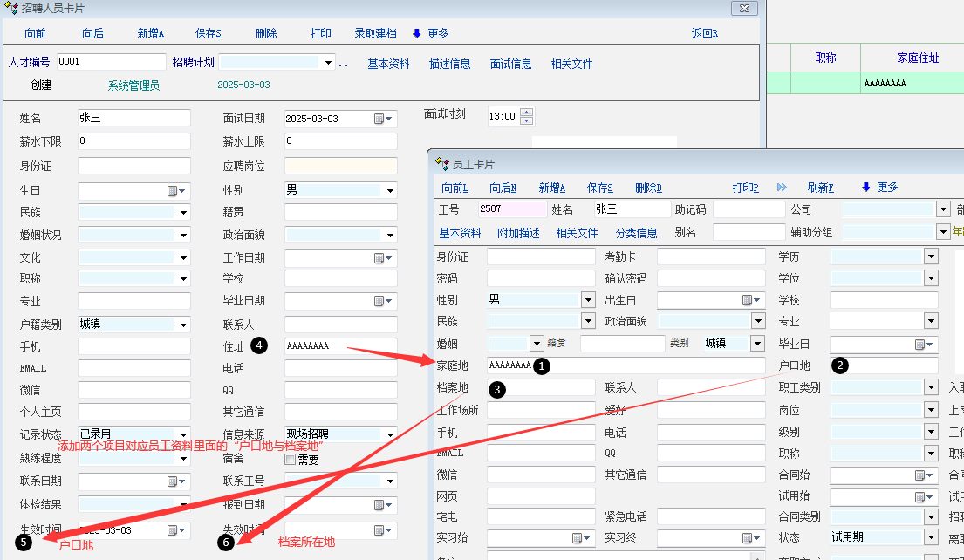Decrease 面试时刻 with the down spinner
This screenshot has width=964, height=560.
point(526,120)
